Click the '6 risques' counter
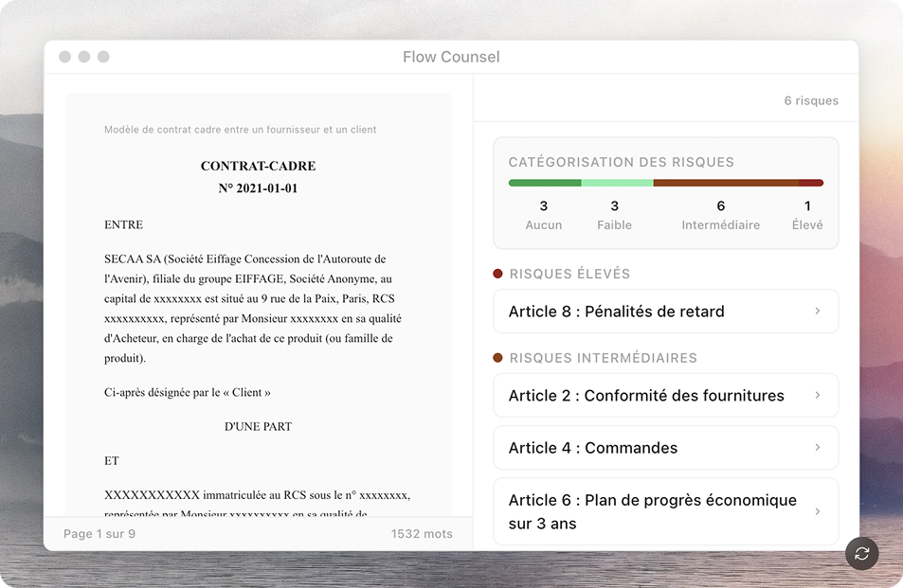Image resolution: width=903 pixels, height=588 pixels. click(x=811, y=100)
